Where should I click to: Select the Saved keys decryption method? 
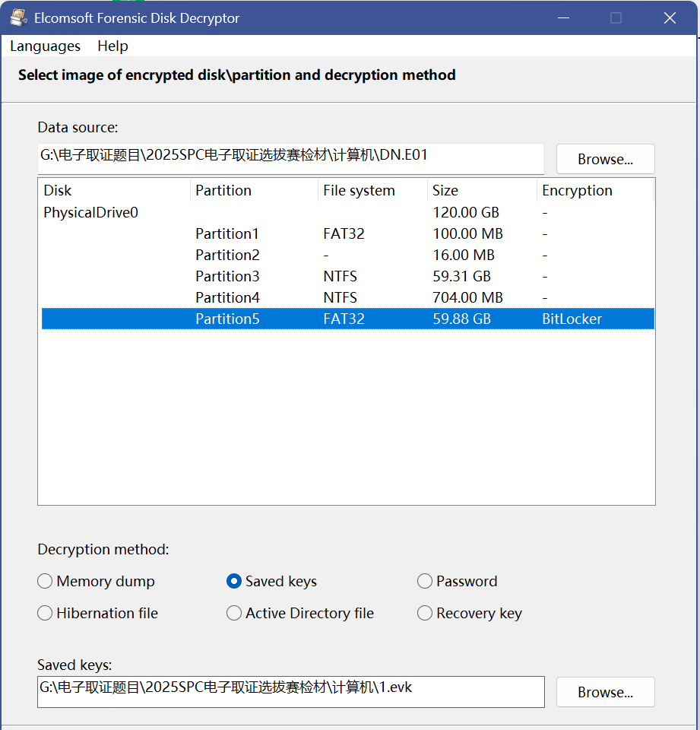[x=234, y=582]
